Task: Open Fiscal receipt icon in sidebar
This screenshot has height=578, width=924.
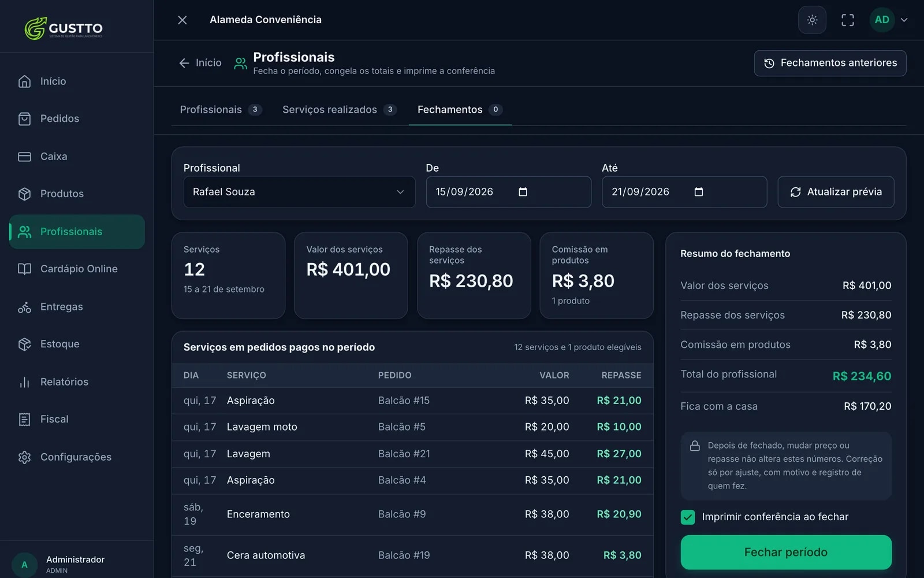Action: [x=24, y=420]
